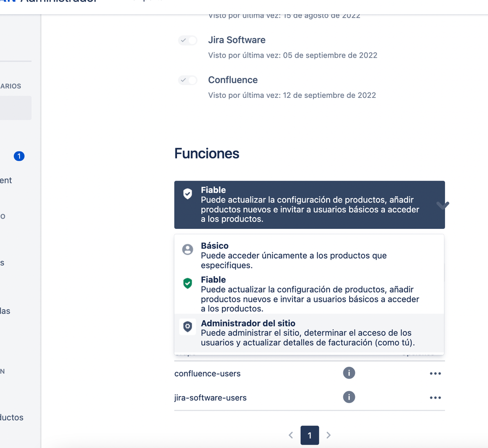Go to previous page of groups
This screenshot has height=448, width=488.
coord(291,435)
